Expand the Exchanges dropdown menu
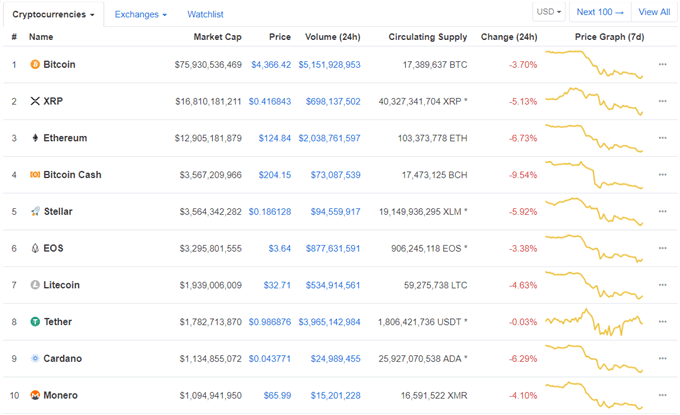Viewport: 680px width, 415px height. (141, 14)
